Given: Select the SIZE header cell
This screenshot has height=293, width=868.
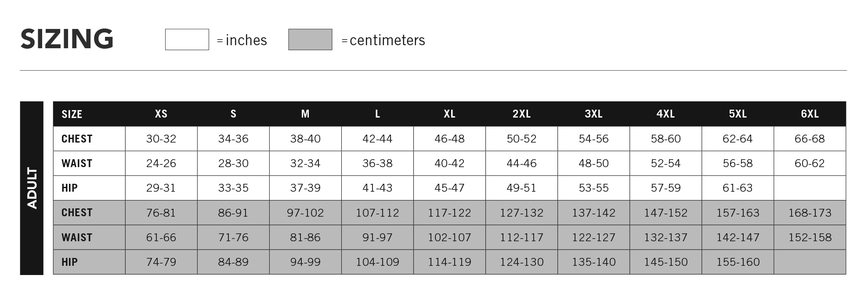Looking at the screenshot, I should [89, 114].
